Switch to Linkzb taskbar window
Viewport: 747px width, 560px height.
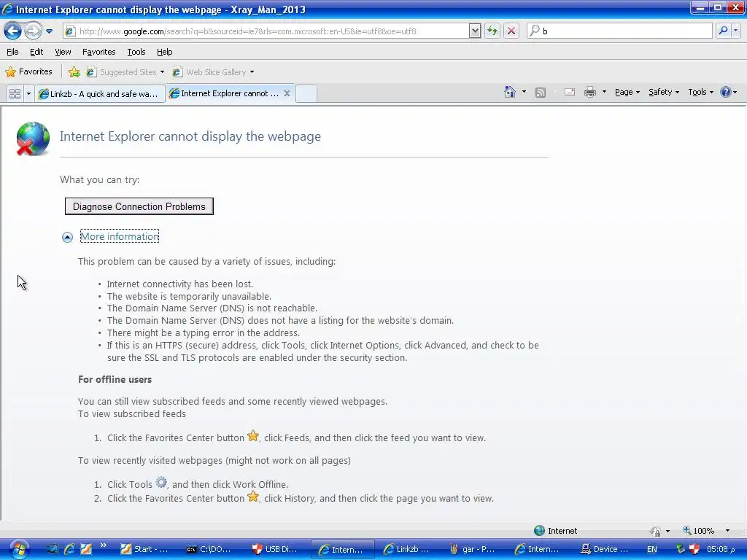click(x=407, y=549)
